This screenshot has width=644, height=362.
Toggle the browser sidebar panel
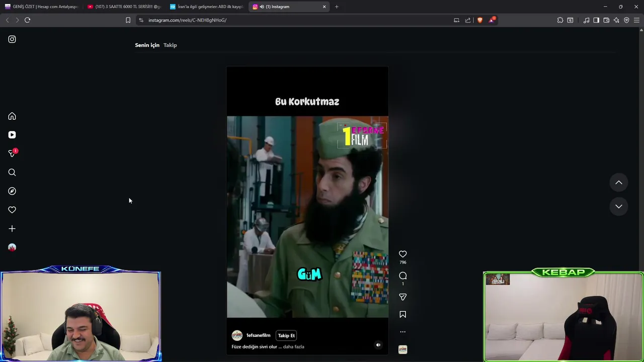[x=596, y=20]
